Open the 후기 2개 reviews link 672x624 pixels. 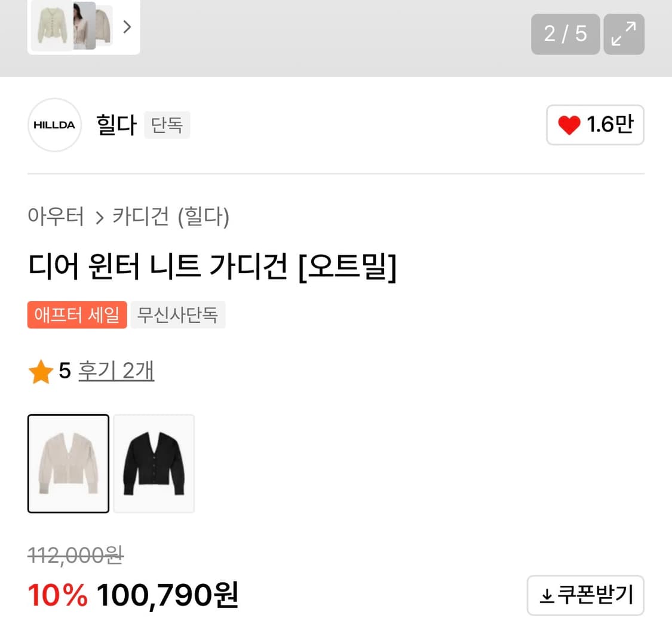click(116, 371)
